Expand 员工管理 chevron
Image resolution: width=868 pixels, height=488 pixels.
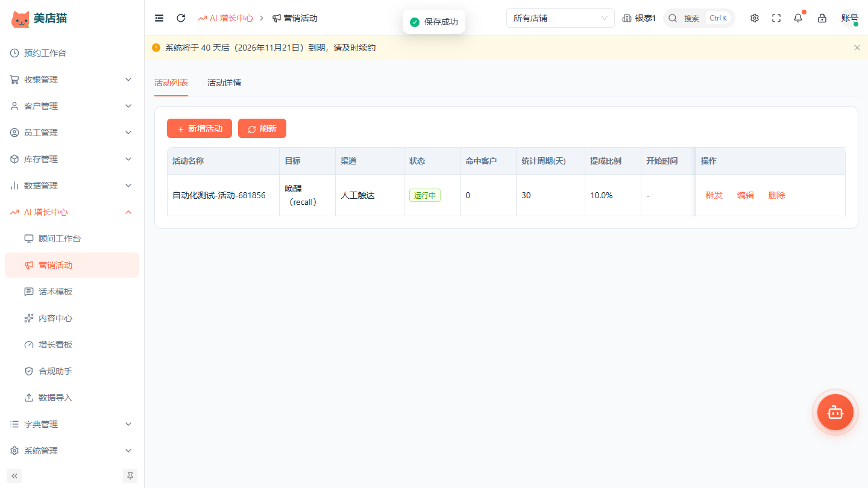[x=128, y=133]
